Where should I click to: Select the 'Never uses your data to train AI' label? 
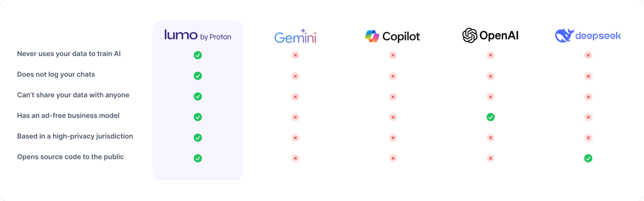click(x=69, y=54)
